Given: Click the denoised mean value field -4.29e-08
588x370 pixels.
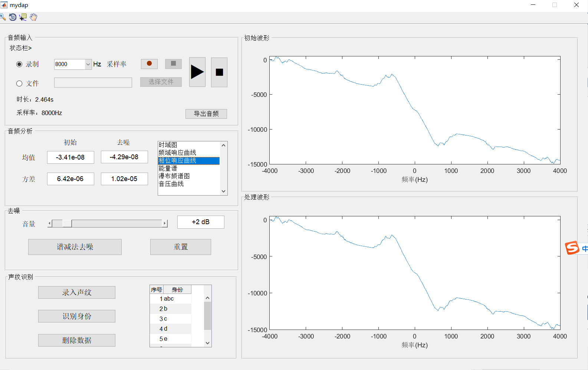Looking at the screenshot, I should coord(124,157).
